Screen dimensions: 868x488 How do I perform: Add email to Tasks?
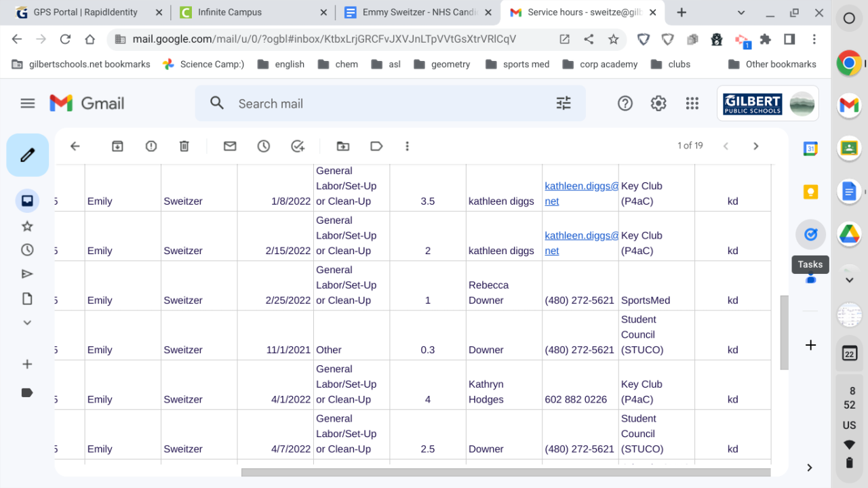pos(297,146)
